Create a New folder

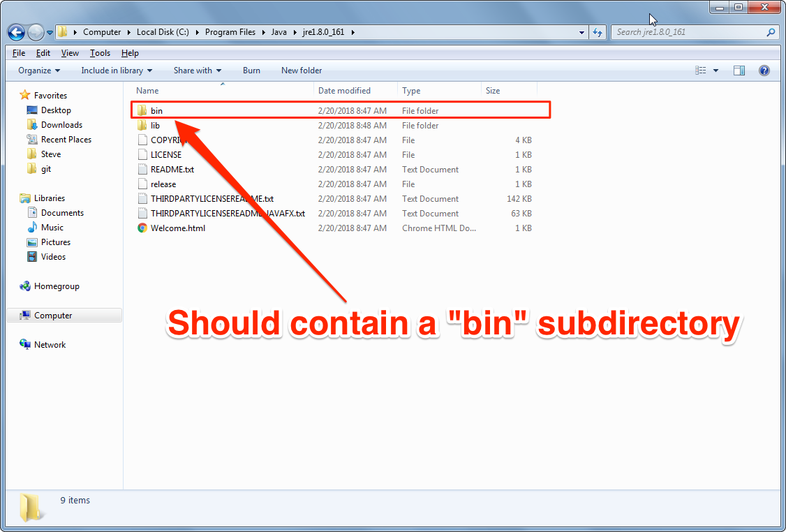302,71
